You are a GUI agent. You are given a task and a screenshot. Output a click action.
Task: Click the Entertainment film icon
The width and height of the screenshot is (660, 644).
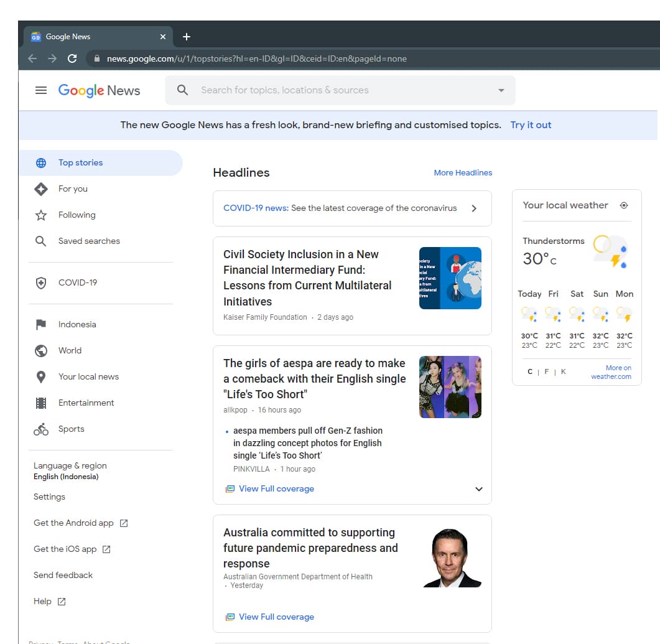pos(41,403)
